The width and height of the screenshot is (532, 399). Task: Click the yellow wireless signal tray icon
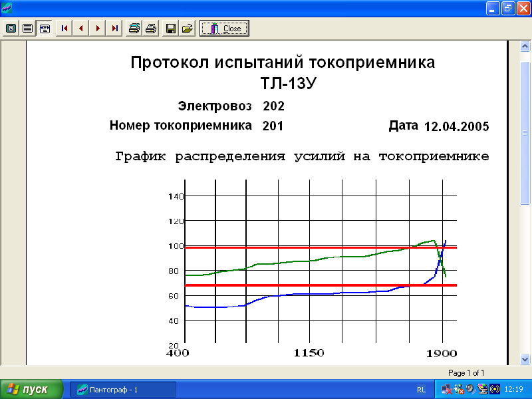[494, 389]
